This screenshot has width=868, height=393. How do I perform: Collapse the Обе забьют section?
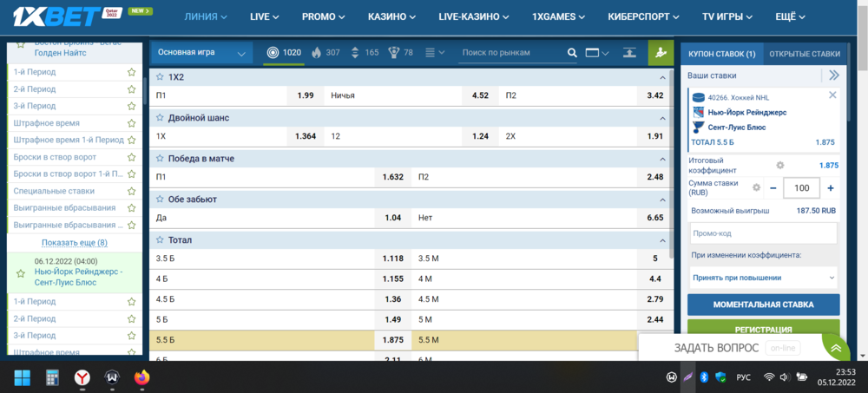[661, 200]
